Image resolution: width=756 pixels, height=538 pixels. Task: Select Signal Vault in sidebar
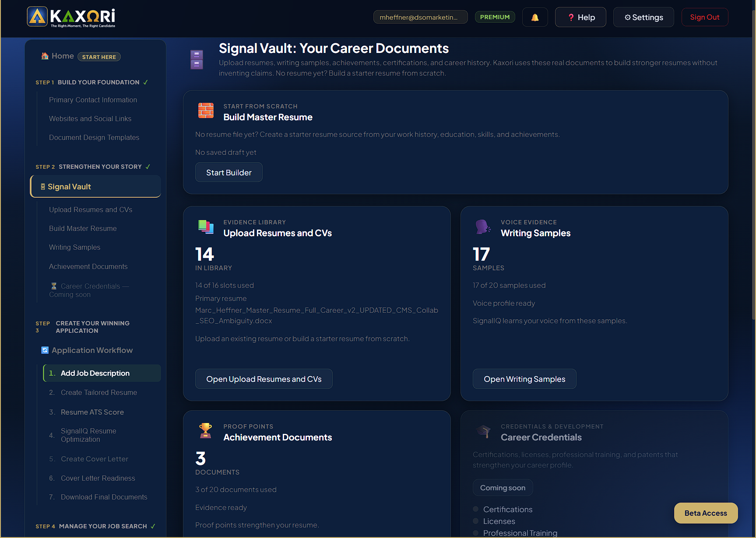click(x=95, y=187)
